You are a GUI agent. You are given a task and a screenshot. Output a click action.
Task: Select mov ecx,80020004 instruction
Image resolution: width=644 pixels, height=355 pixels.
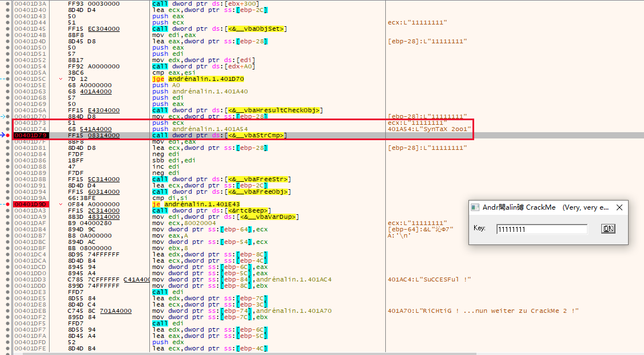(184, 223)
